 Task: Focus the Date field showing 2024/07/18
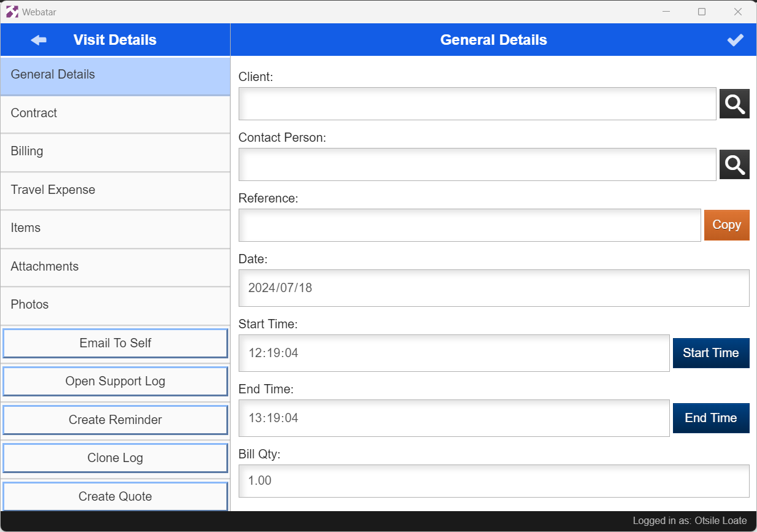tap(493, 288)
